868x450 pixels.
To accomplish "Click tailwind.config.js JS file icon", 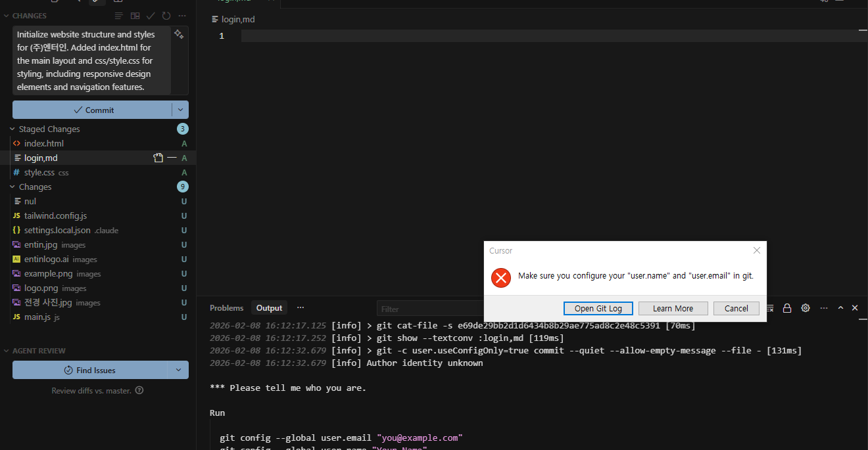I will [x=16, y=215].
